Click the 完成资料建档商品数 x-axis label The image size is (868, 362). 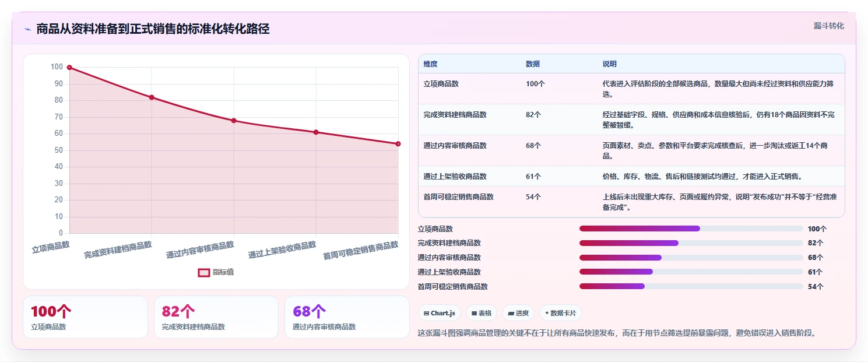[118, 249]
